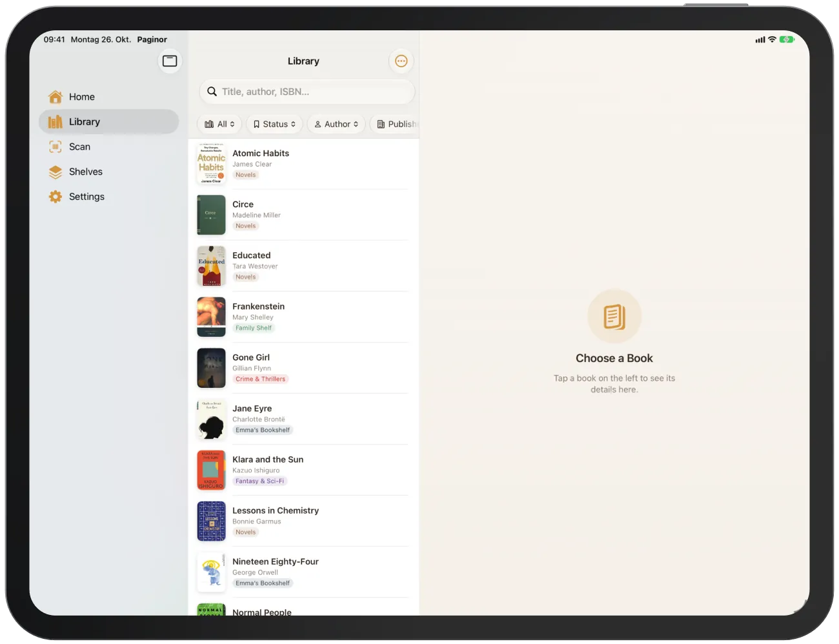Select Klara and the Sun entry

[303, 470]
